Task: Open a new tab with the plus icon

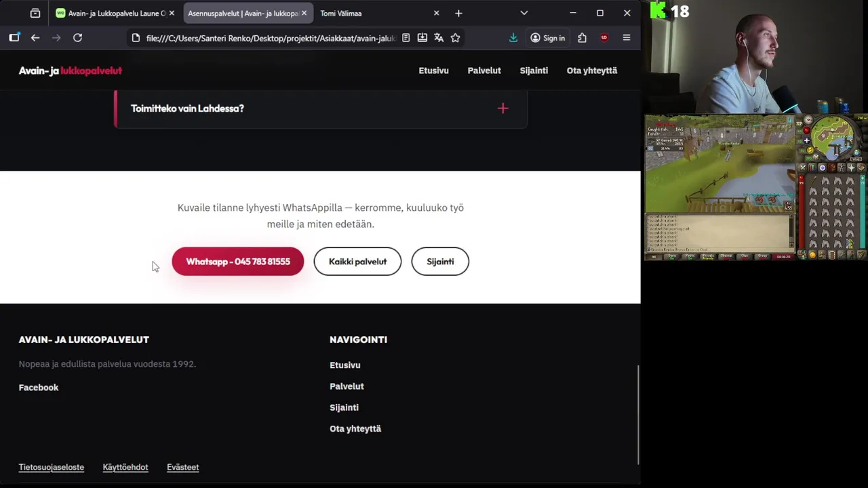Action: 458,13
